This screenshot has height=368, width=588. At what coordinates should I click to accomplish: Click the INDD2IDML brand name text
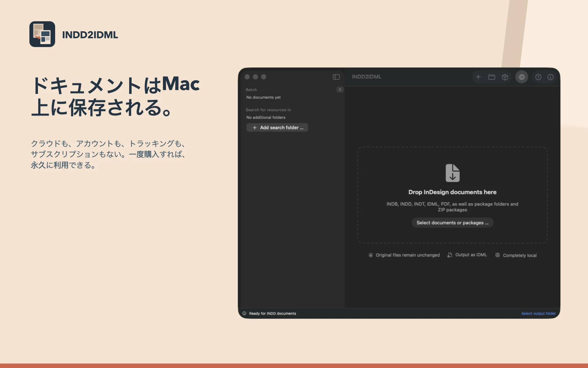click(x=90, y=35)
